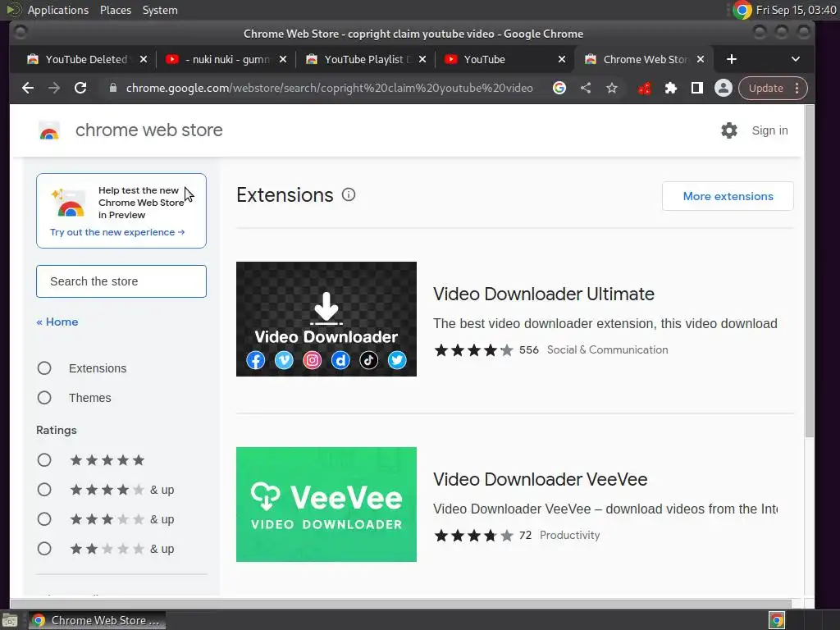Switch to nuki nuki YouTube tab
The image size is (840, 630).
(x=227, y=59)
